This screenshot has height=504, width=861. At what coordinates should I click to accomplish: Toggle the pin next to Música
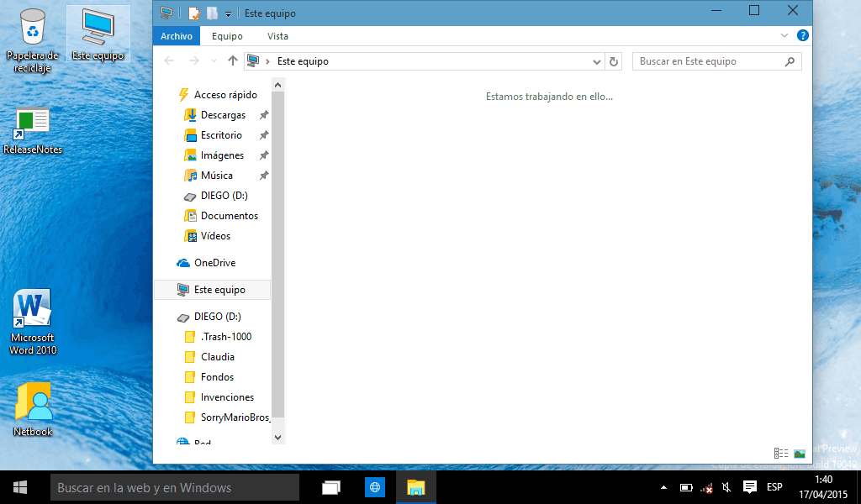264,176
